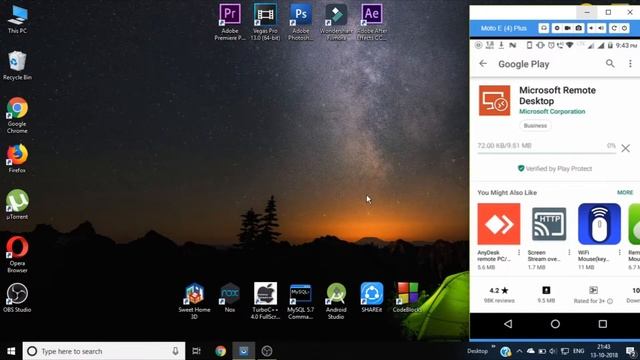Open the AnyDesk card three-dot options
Viewport: 640px width, 360px height.
[x=519, y=253]
